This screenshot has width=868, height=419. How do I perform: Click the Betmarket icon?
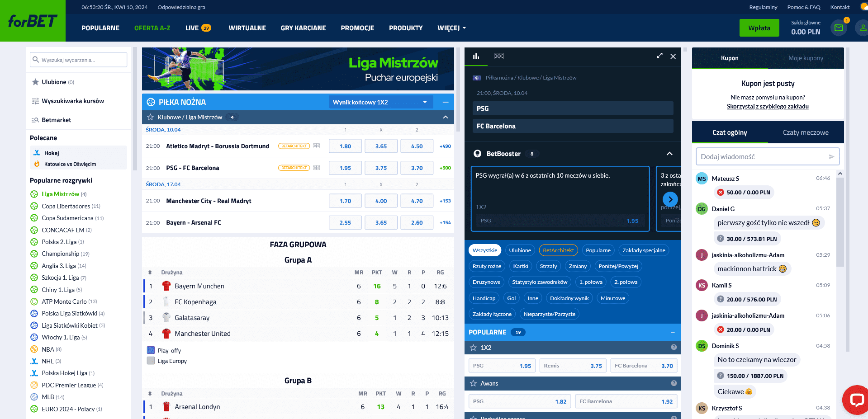(35, 120)
